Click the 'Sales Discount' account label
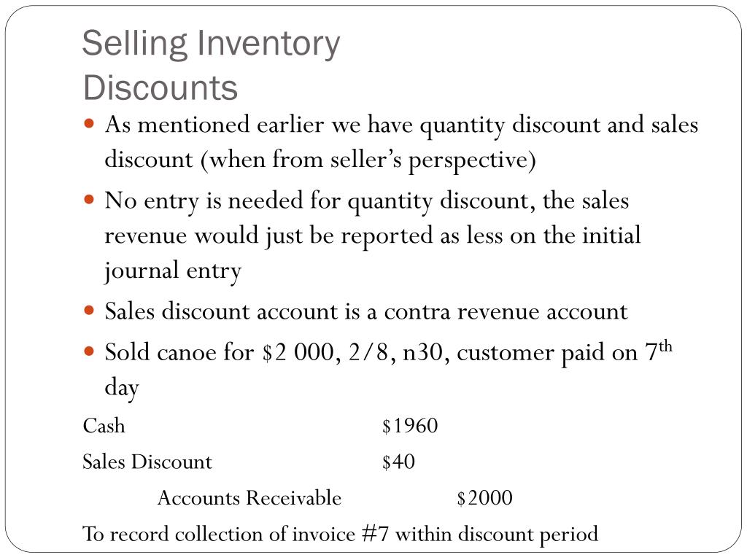 147,462
